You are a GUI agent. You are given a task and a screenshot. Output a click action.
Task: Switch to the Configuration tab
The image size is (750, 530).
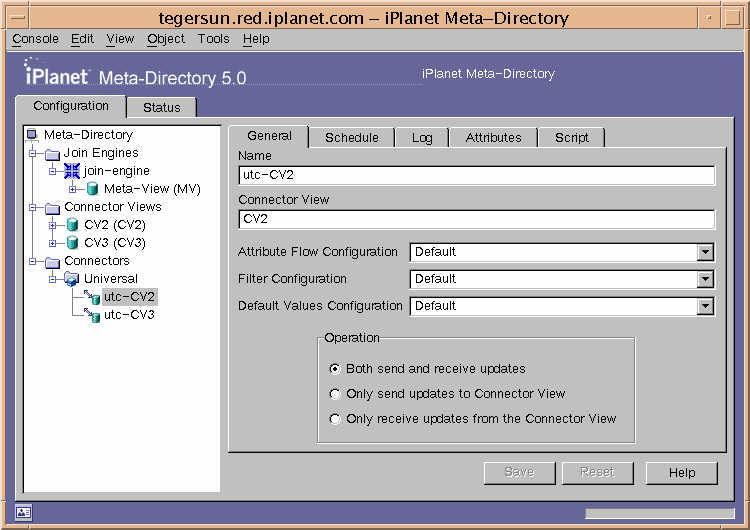coord(71,106)
